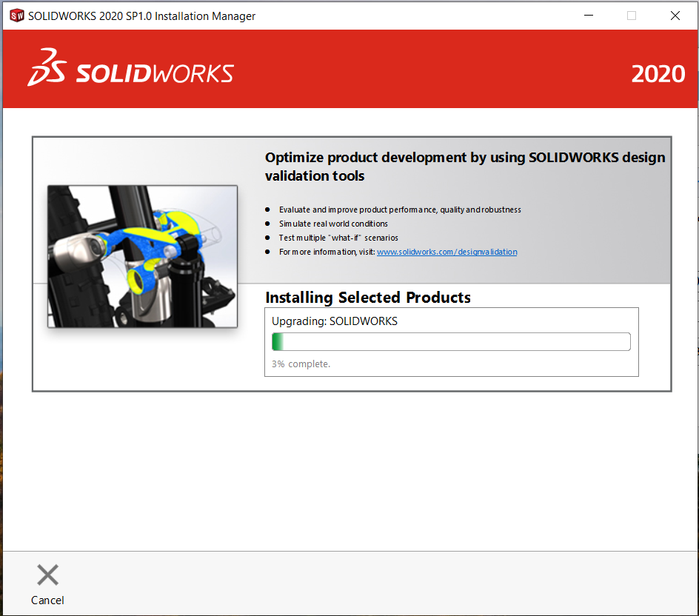699x616 pixels.
Task: Click the window title 'SOLIDWORKS 2020 SP1.0 Installation Manager'
Action: (x=141, y=16)
